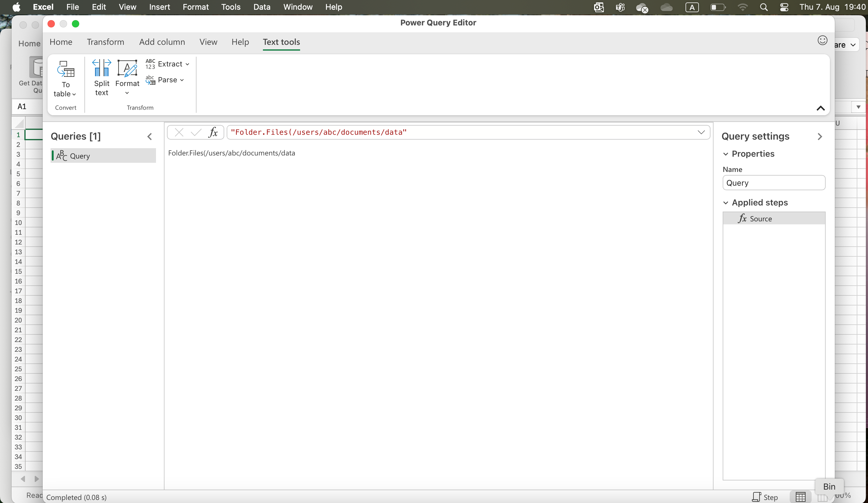Click the Get Data icon in Excel window

tap(36, 67)
